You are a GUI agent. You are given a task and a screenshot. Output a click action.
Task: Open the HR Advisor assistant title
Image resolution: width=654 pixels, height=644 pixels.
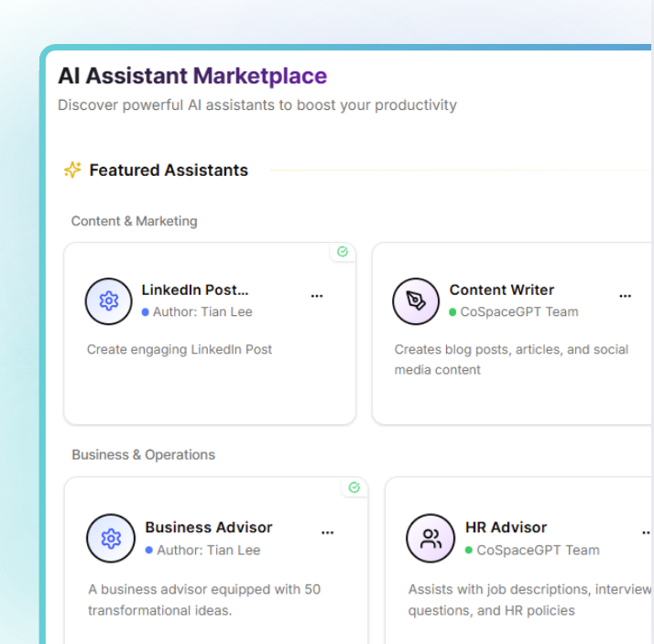click(x=506, y=528)
